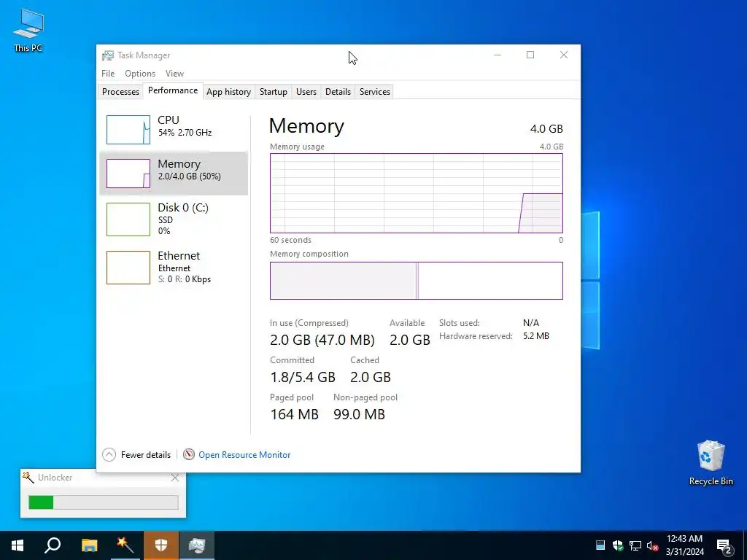Click the Unlocker progress bar
The width and height of the screenshot is (747, 560).
[x=104, y=502]
